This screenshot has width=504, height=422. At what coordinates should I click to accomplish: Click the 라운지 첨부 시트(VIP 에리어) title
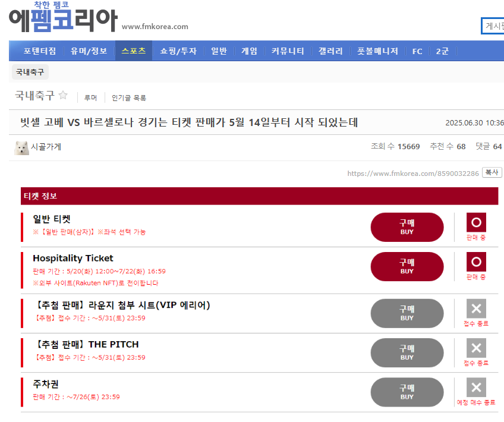click(122, 305)
